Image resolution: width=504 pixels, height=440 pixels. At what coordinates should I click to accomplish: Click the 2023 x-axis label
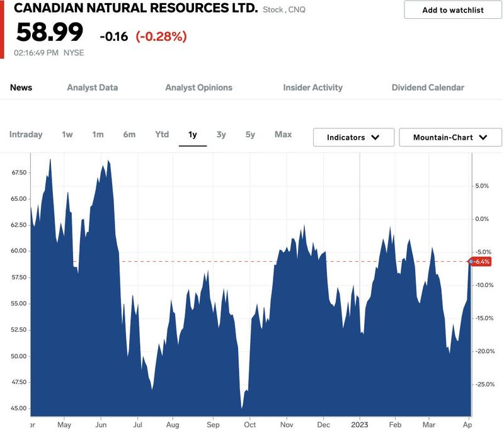coord(359,425)
